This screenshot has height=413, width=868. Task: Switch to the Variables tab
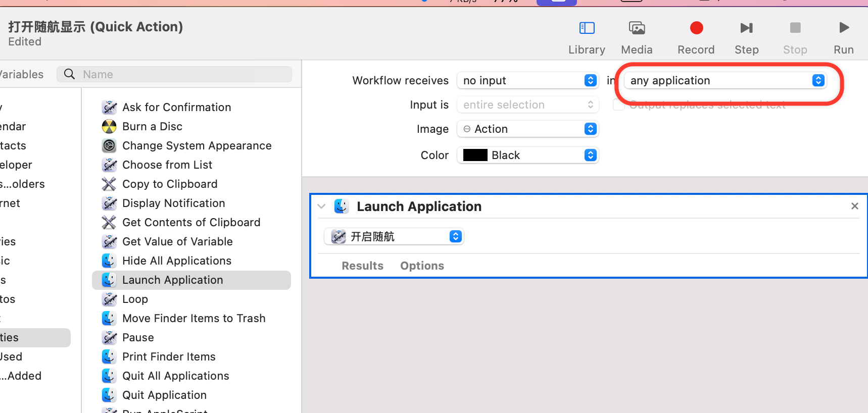(21, 74)
